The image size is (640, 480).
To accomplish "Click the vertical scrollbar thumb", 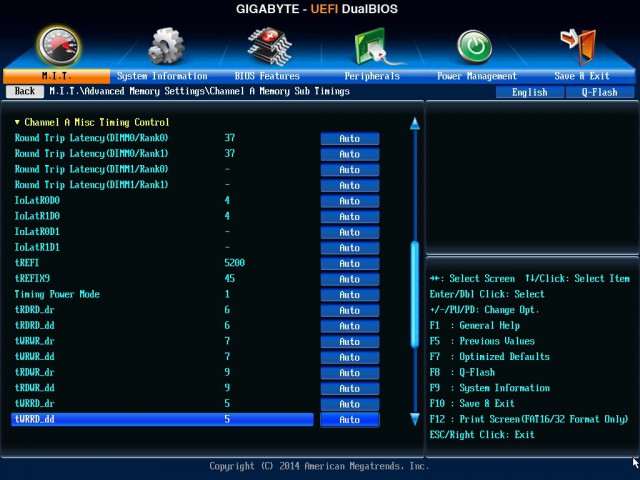I will (x=415, y=295).
